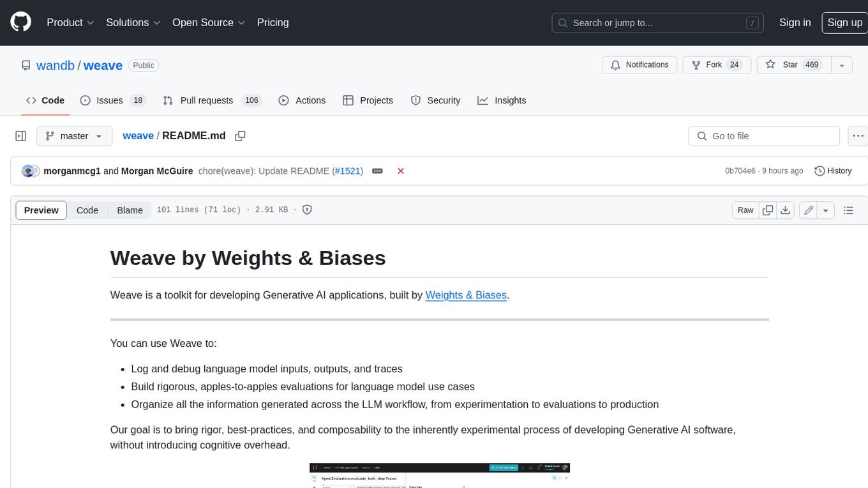Viewport: 868px width, 488px height.
Task: Click the Sign up button
Action: [844, 22]
